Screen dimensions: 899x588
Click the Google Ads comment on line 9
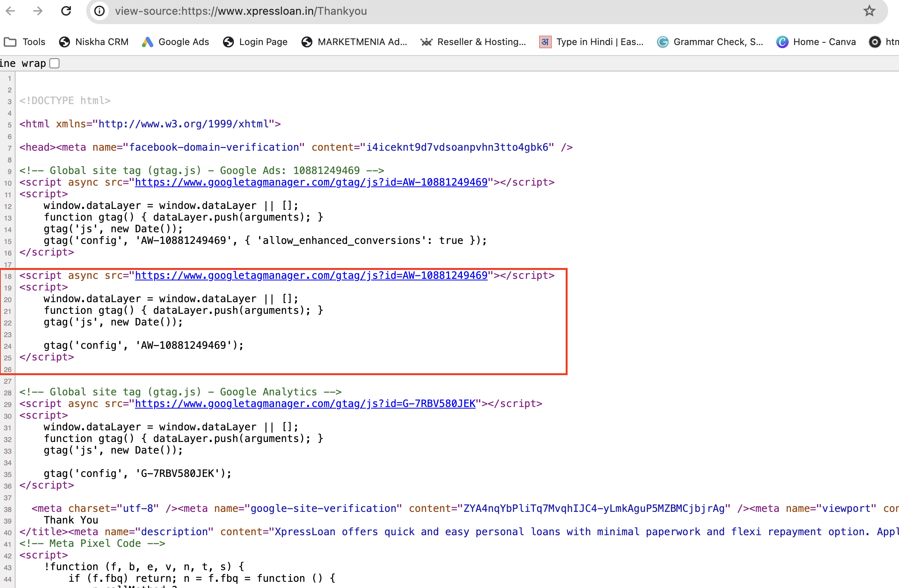[202, 170]
